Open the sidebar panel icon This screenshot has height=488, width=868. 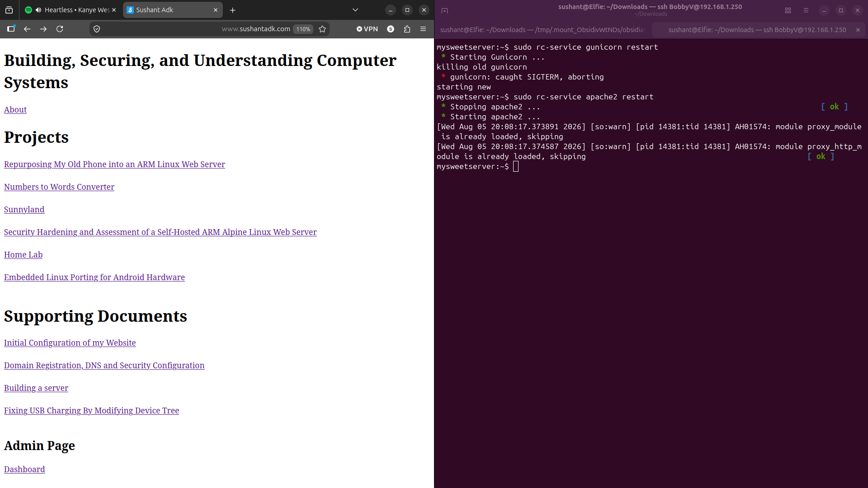tap(11, 29)
